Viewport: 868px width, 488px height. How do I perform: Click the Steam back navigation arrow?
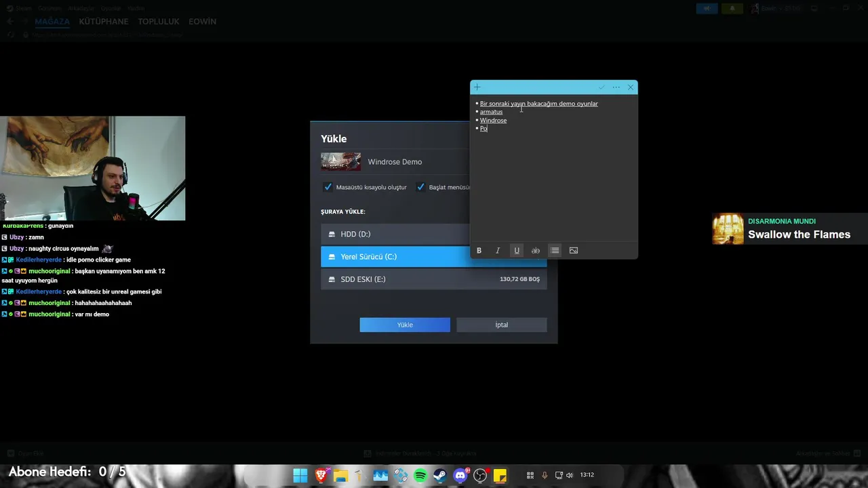(x=10, y=22)
